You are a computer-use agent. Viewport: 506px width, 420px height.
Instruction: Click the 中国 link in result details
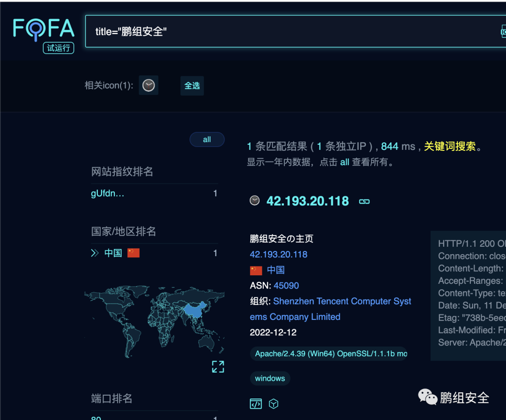[275, 270]
